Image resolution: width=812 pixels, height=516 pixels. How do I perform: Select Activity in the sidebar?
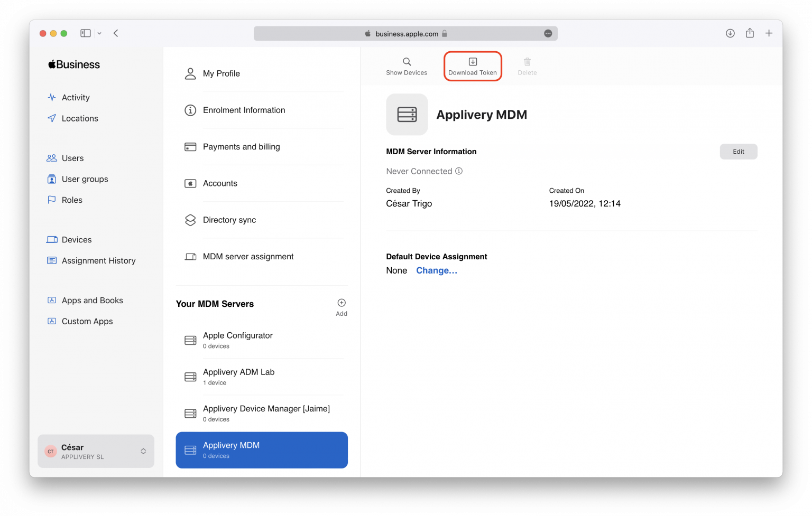coord(75,97)
